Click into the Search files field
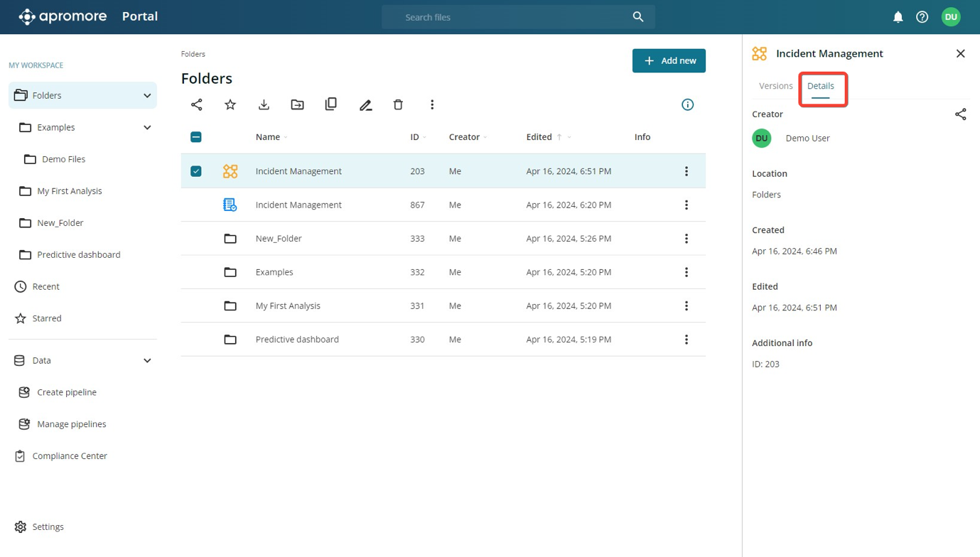This screenshot has height=557, width=980. (x=512, y=17)
